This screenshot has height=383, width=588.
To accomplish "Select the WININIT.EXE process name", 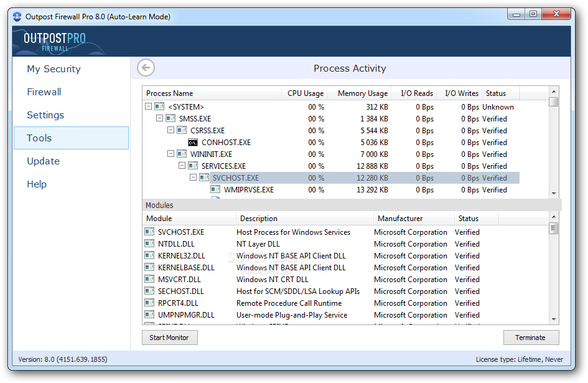I will [x=211, y=154].
